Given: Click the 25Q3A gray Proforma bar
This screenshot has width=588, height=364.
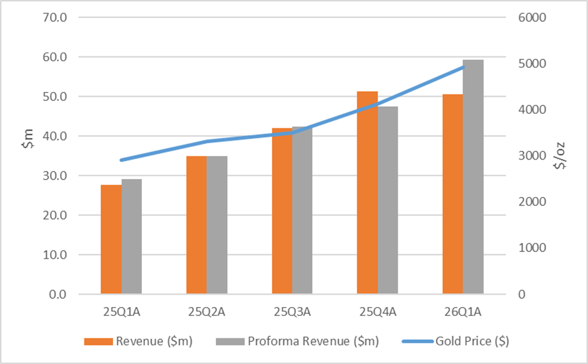Looking at the screenshot, I should tap(302, 210).
